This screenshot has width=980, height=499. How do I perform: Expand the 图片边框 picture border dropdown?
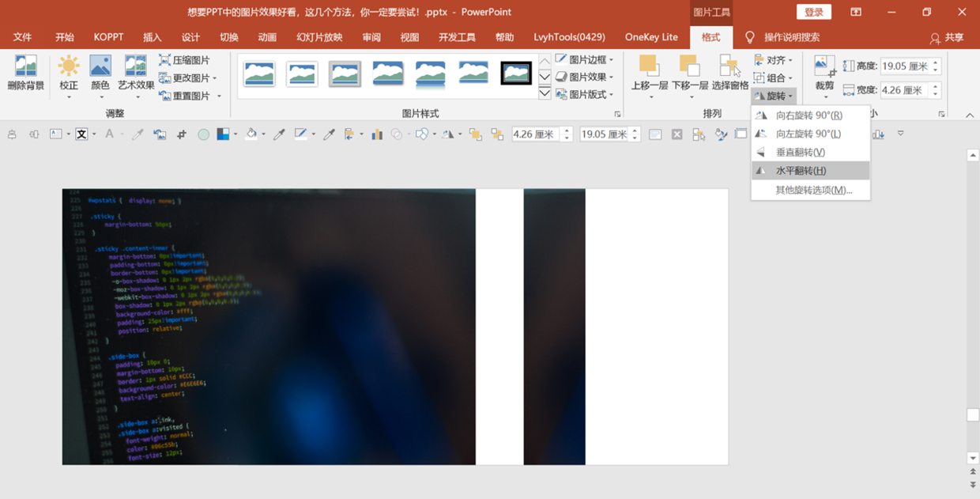(584, 60)
